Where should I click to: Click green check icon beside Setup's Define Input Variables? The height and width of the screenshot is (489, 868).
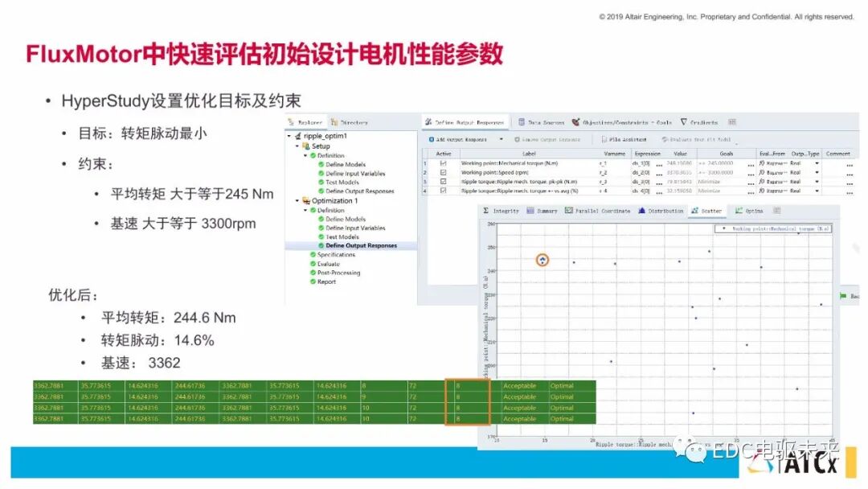(321, 174)
